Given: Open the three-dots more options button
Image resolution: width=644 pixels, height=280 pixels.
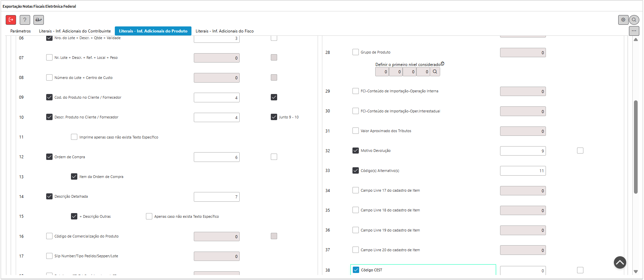Looking at the screenshot, I should [x=634, y=31].
